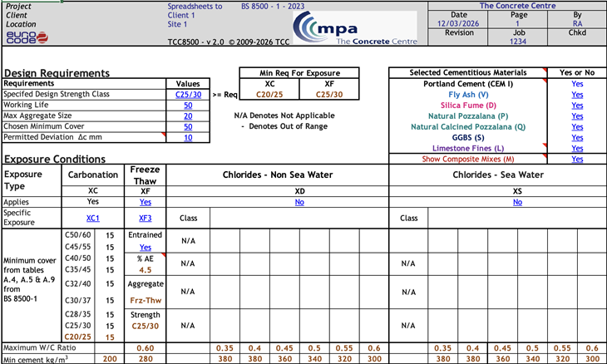
Task: Click the XD Applies No link
Action: [299, 202]
